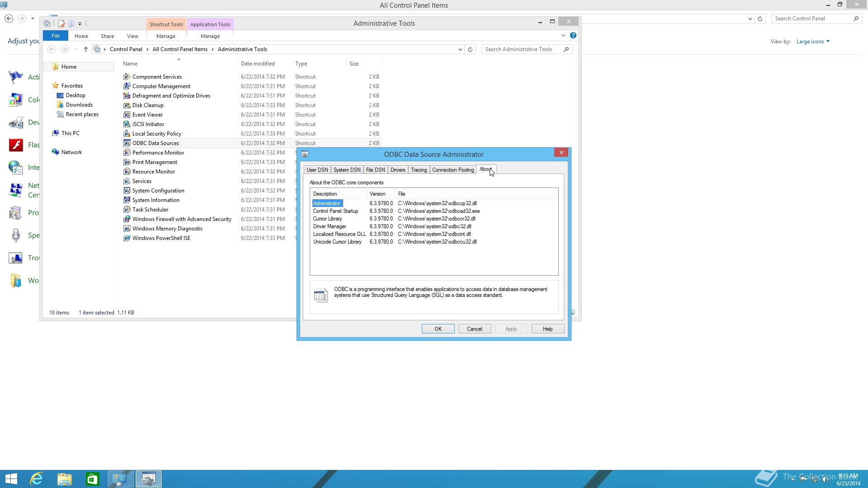Open Home ribbon tab

pyautogui.click(x=81, y=36)
